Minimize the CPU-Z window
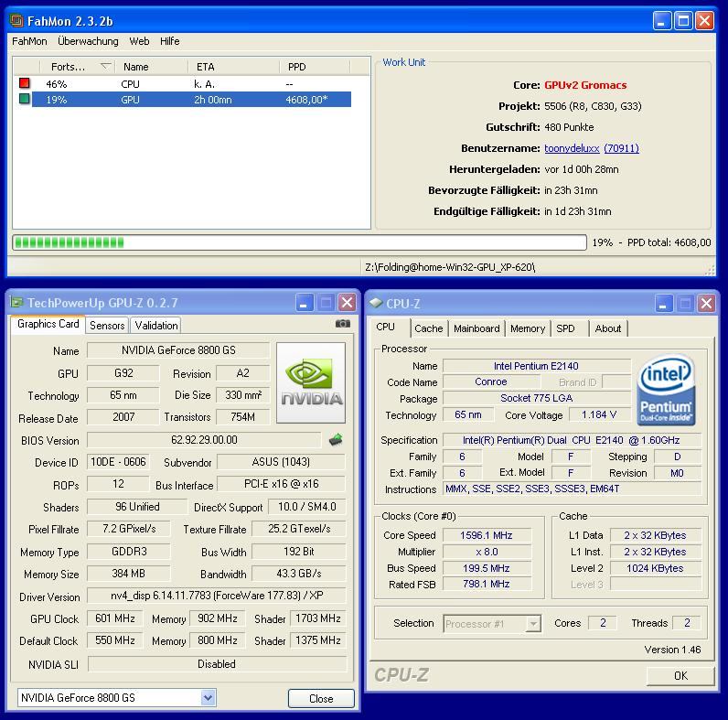This screenshot has height=720, width=728. 663,304
